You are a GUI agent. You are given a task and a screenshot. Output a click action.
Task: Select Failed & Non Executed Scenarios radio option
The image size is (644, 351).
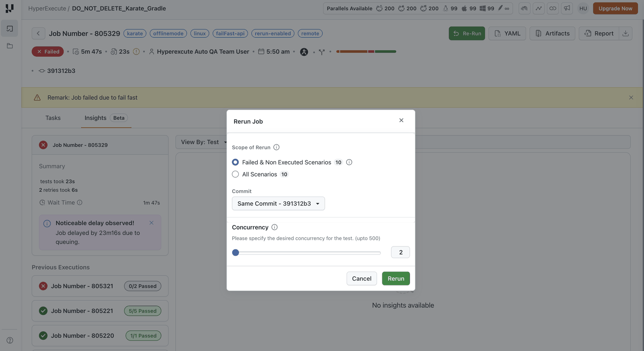coord(235,162)
